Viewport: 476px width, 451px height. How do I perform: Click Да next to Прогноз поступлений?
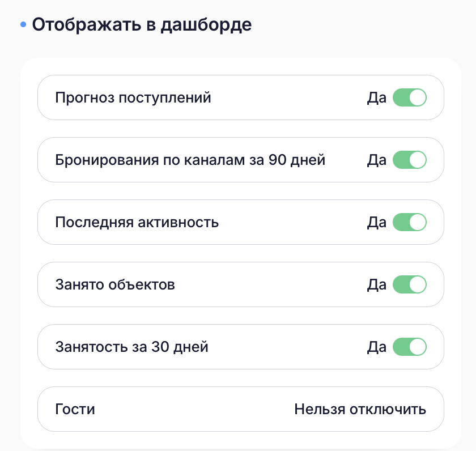[377, 97]
